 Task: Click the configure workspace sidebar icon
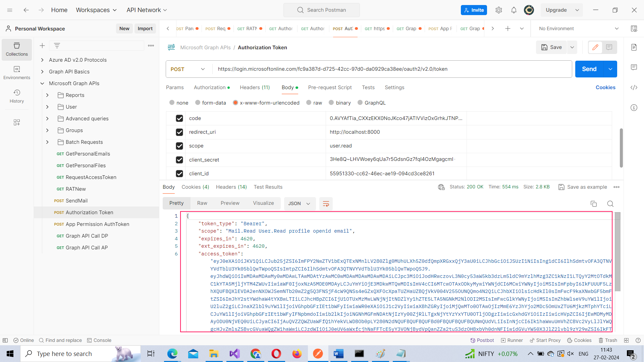pos(17,122)
